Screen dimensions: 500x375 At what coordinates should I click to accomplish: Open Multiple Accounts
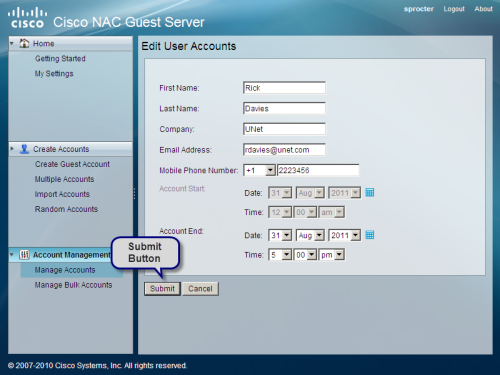[64, 179]
